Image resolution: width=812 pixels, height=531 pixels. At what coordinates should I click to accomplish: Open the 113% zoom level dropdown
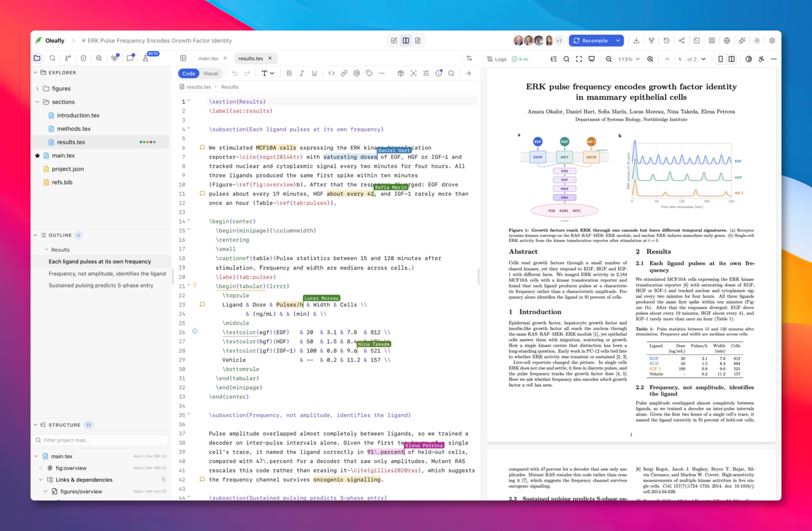[629, 59]
